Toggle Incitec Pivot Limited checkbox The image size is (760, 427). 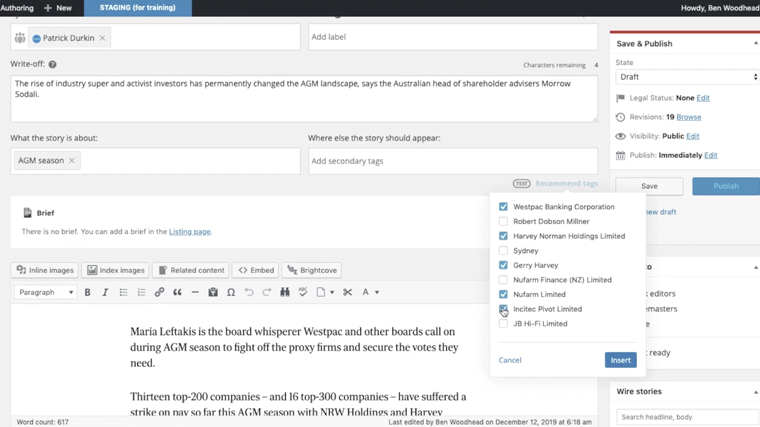[503, 309]
